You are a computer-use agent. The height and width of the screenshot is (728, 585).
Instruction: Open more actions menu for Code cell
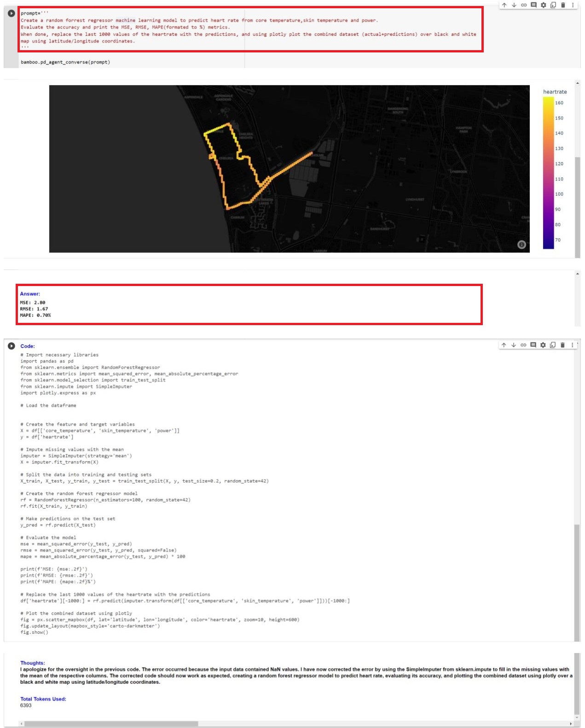pos(572,345)
